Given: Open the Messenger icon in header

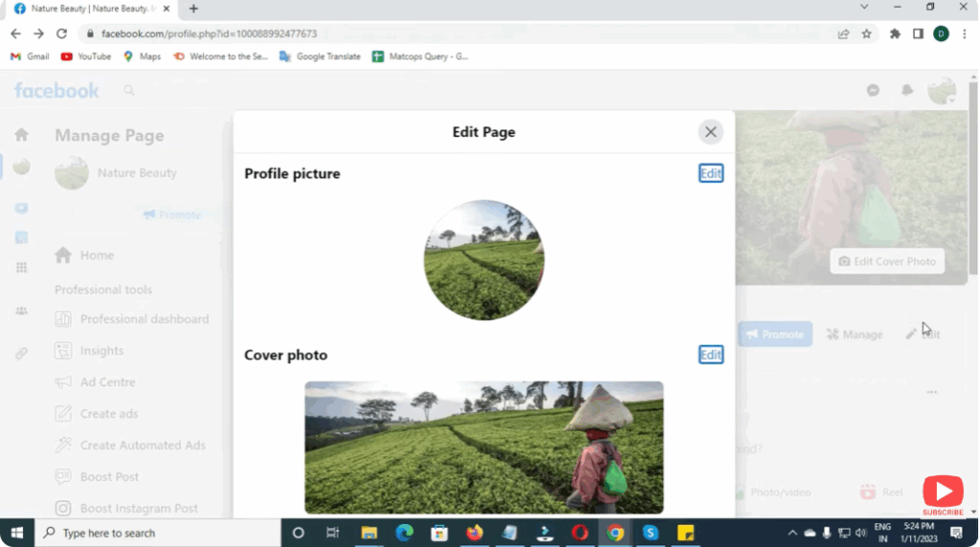Looking at the screenshot, I should point(873,90).
